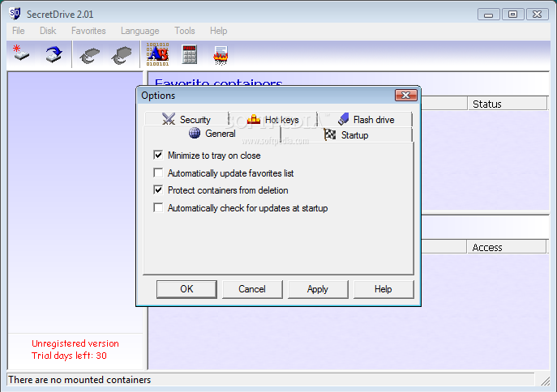Viewport: 557px width, 392px height.
Task: Uncheck Protect containers from deletion
Action: pos(158,190)
